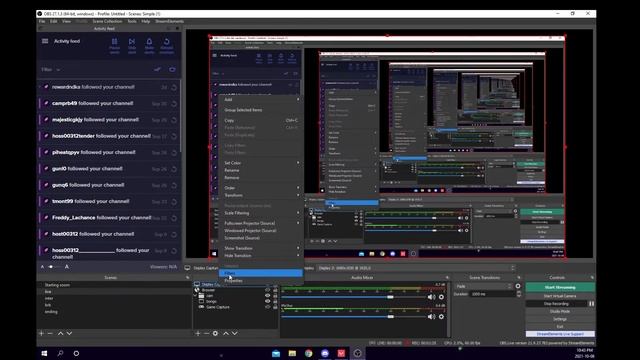Remove the selected source with the minus icon
Screen dimensions: 640x360
pyautogui.click(x=207, y=333)
